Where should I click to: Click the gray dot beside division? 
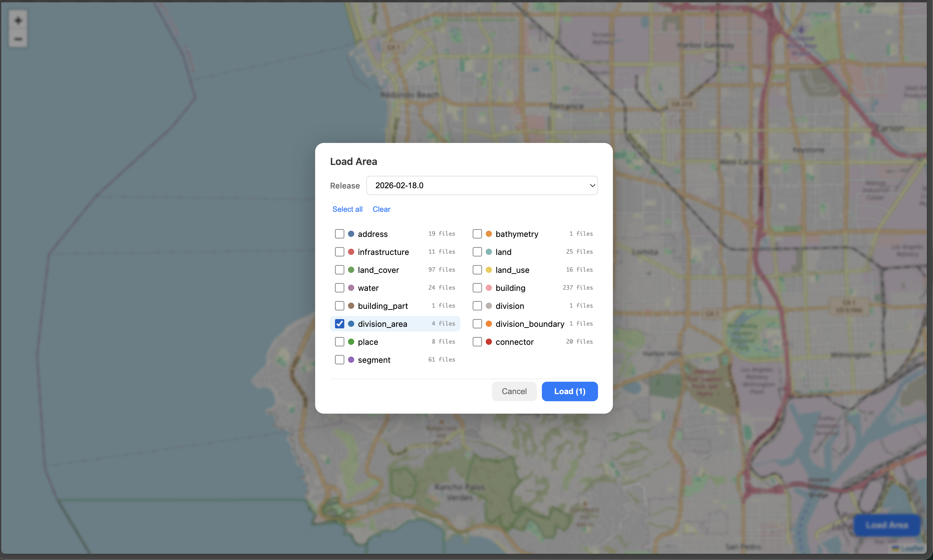[489, 306]
